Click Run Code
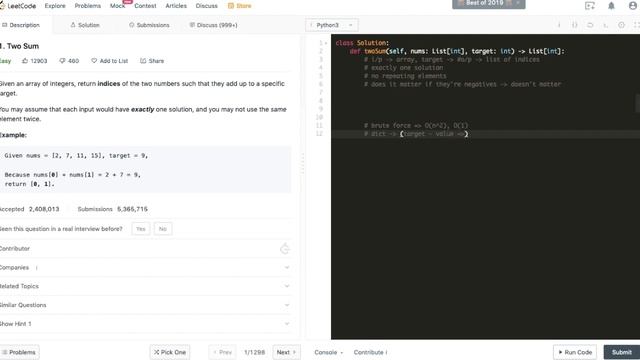This screenshot has width=640, height=360. point(575,352)
